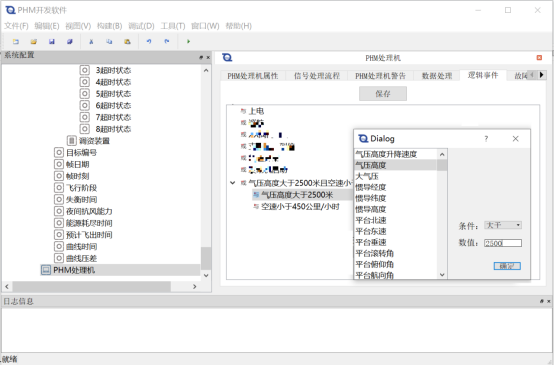Click the Undo arrow toolbar icon
The image size is (554, 365).
(149, 42)
